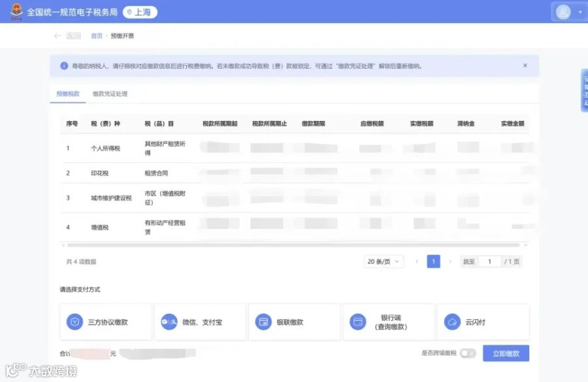The height and width of the screenshot is (382, 588).
Task: Click the tax bureau emblem logo
Action: coord(16,12)
